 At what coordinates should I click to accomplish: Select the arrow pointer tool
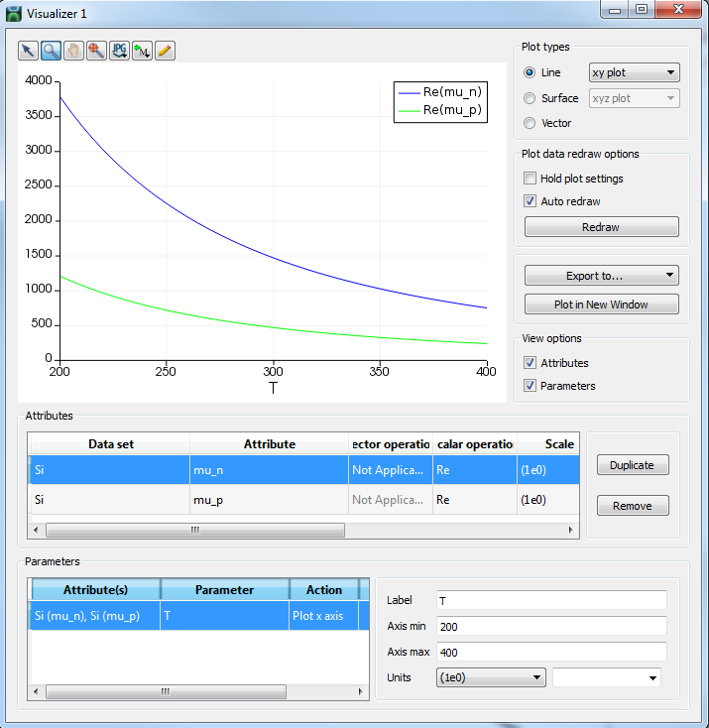(28, 51)
